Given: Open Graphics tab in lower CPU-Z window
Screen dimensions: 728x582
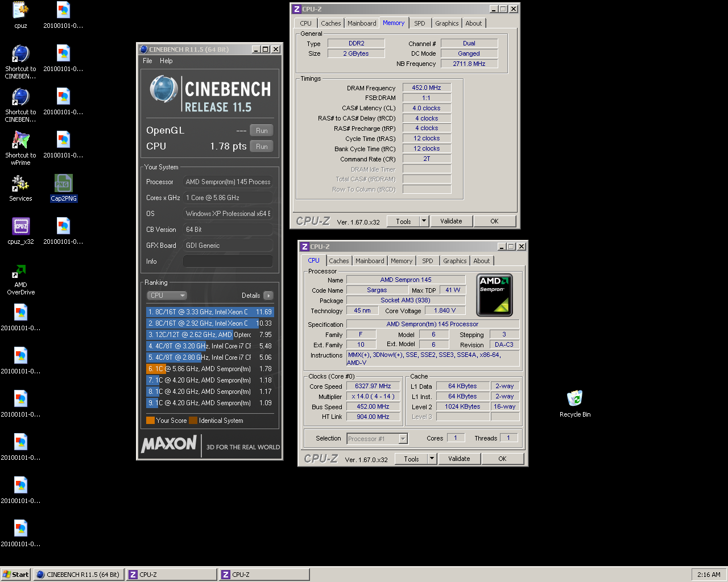Looking at the screenshot, I should (455, 261).
